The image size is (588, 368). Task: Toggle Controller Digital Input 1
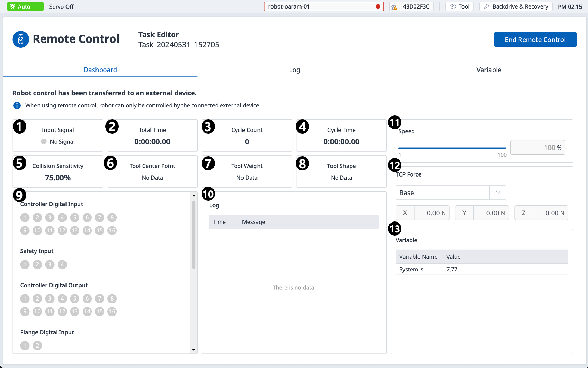coord(25,217)
